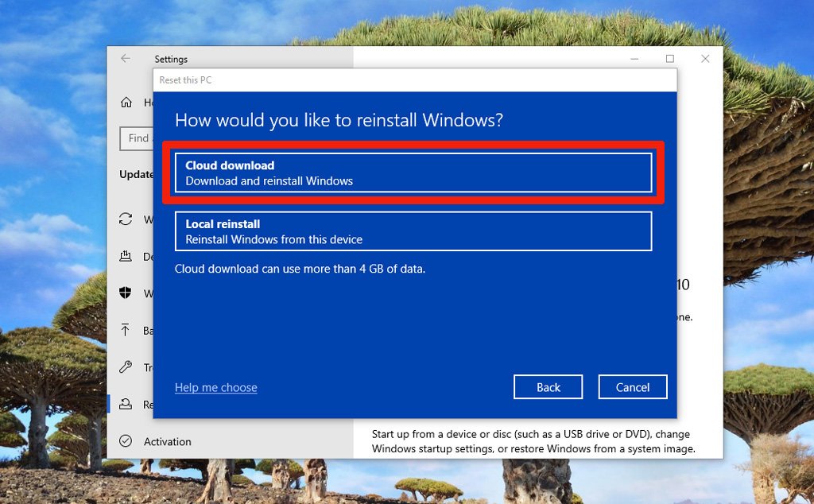Click the Settings back arrow icon

tap(126, 59)
